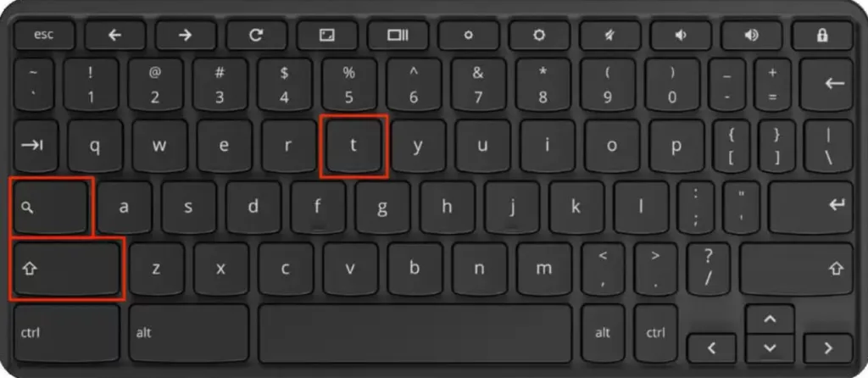The width and height of the screenshot is (868, 378).
Task: Click the esc key
Action: 44,36
